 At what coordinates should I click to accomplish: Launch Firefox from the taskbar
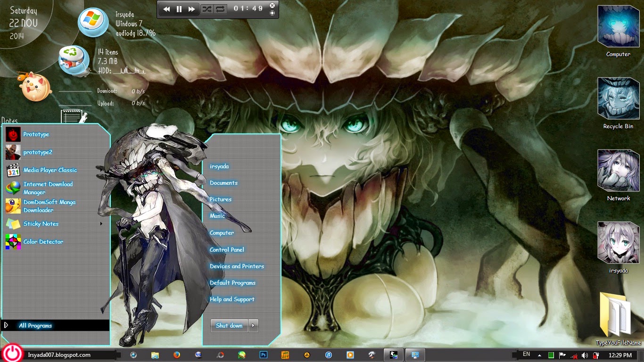click(177, 355)
